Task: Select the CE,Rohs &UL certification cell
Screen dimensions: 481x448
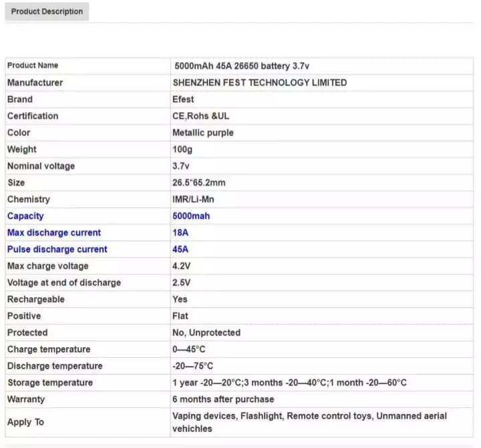Action: 322,116
